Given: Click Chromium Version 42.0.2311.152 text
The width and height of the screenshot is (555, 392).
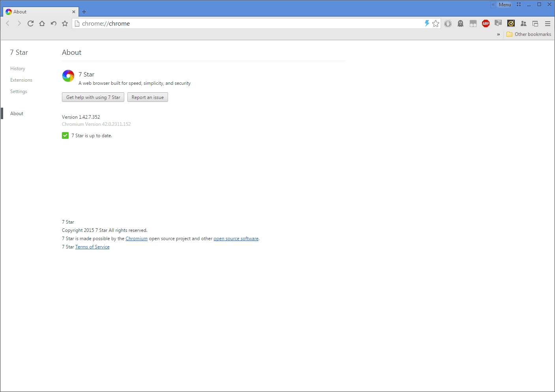Looking at the screenshot, I should coord(96,124).
